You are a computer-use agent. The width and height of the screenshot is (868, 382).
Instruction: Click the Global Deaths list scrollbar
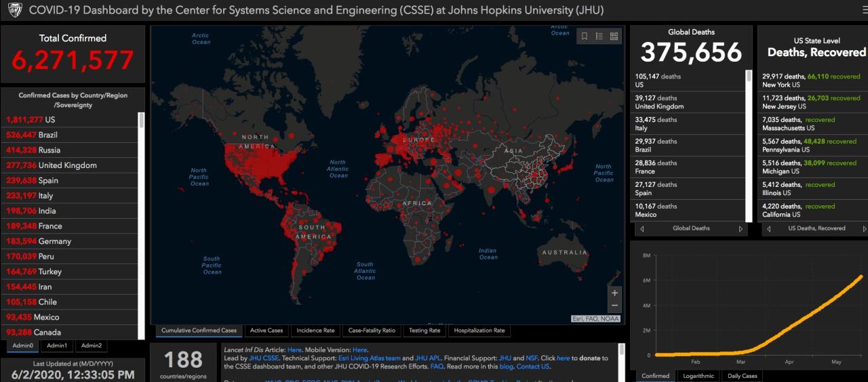(x=749, y=146)
